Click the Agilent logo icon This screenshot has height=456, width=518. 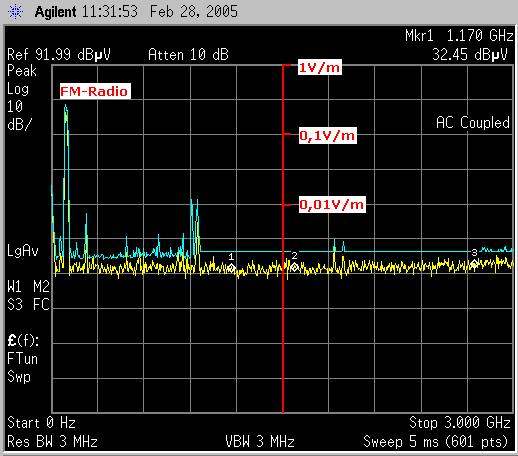15,12
